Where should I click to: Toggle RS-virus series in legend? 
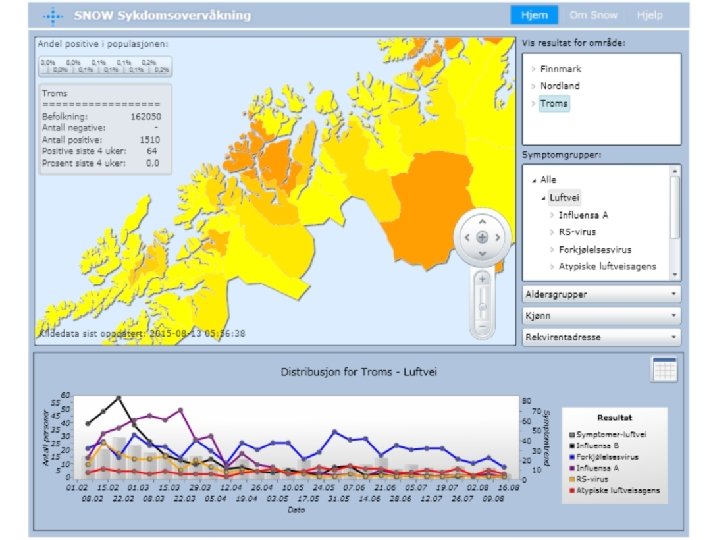[588, 479]
